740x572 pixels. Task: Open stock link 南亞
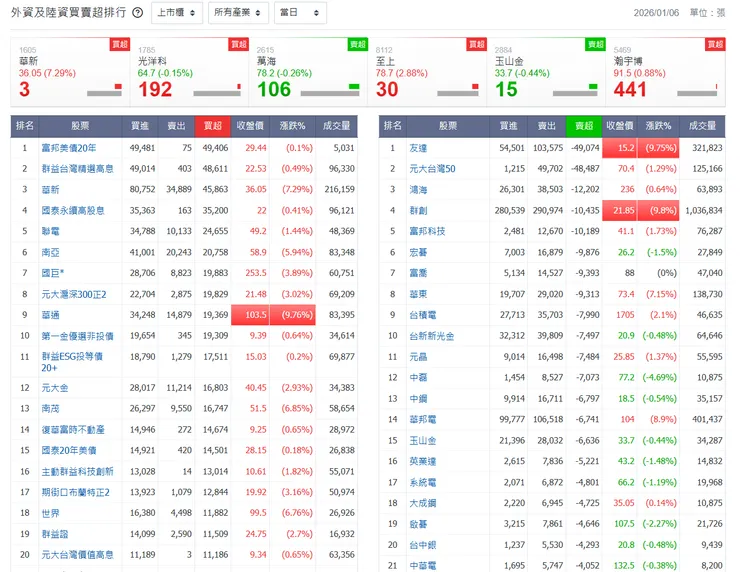click(50, 252)
